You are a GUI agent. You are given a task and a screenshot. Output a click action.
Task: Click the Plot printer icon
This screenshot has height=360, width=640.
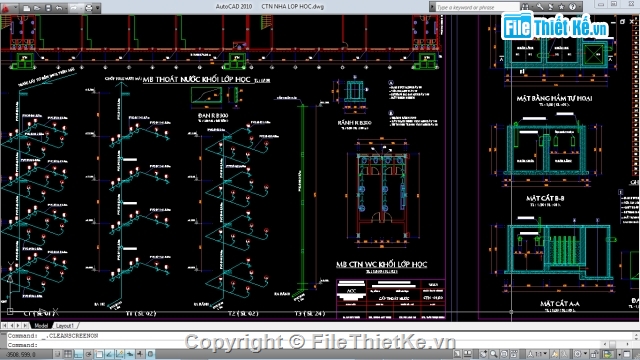coord(89,8)
